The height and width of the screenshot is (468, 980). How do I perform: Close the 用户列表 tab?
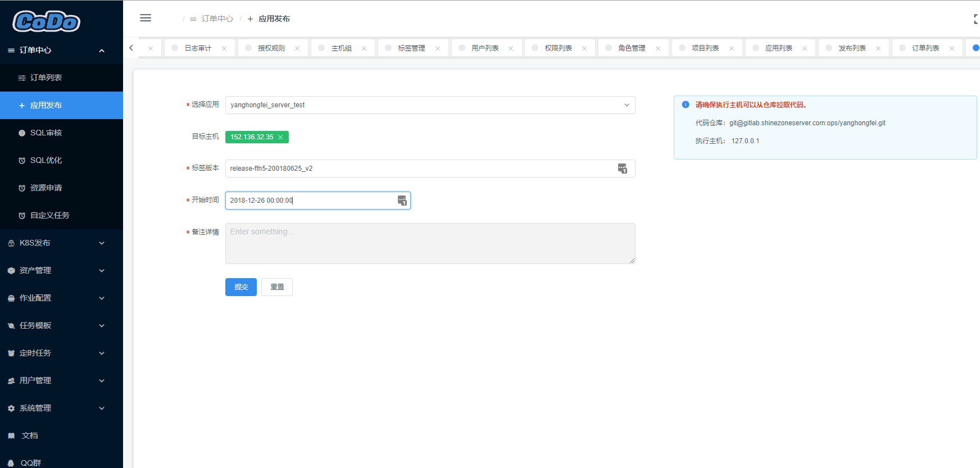(x=511, y=48)
